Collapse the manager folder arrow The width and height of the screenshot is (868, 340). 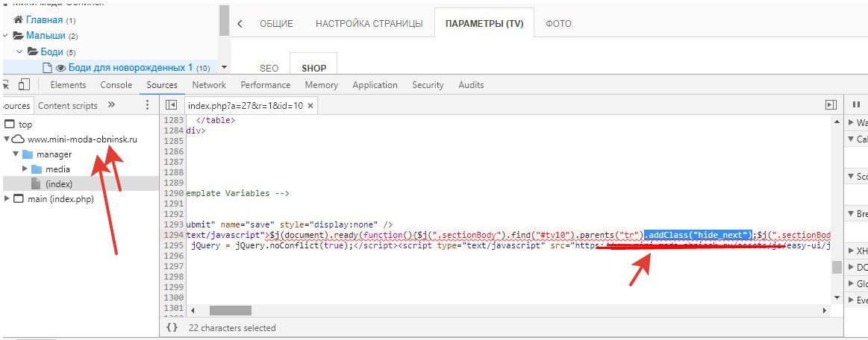[x=16, y=154]
